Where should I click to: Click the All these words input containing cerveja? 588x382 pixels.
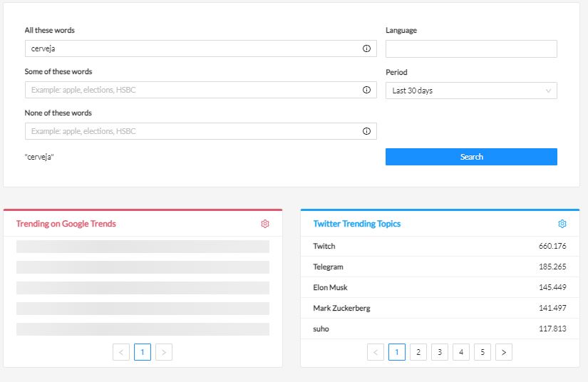click(x=192, y=49)
